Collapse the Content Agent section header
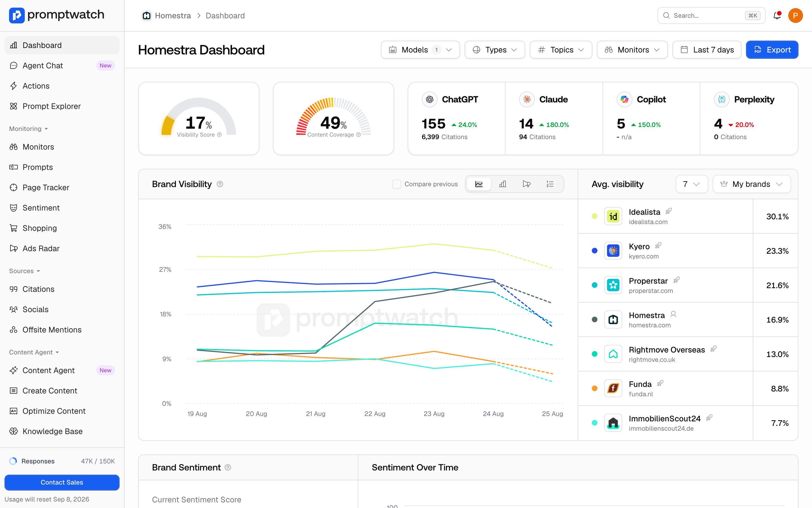This screenshot has width=812, height=508. coord(34,352)
